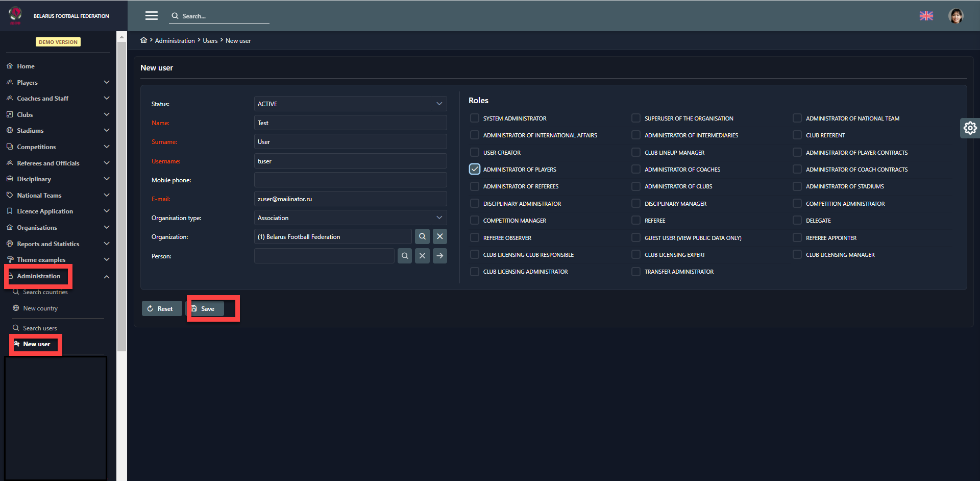Select New country submenu item
980x481 pixels.
[x=40, y=308]
